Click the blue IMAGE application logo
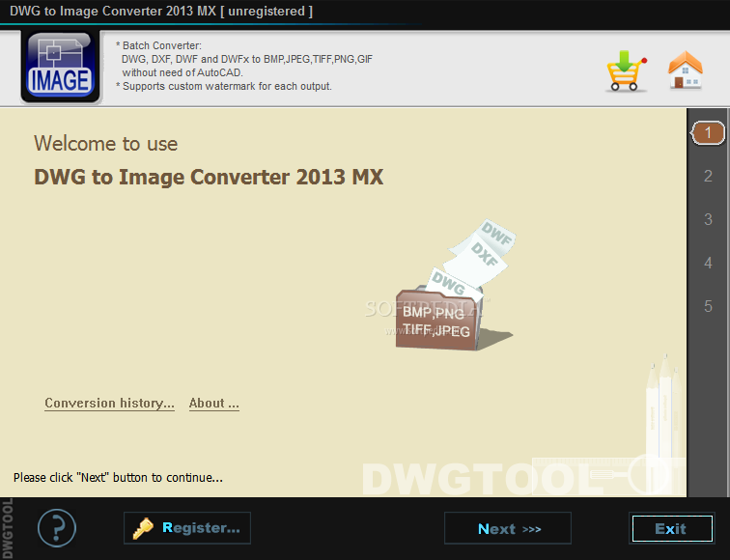The height and width of the screenshot is (560, 730). point(61,67)
